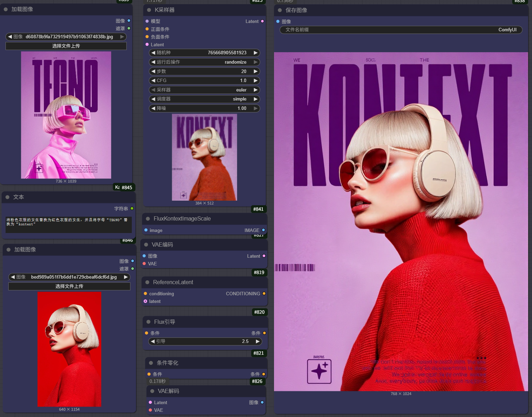Click the collapse dot on 保存图像 node
The image size is (532, 417).
[x=280, y=10]
